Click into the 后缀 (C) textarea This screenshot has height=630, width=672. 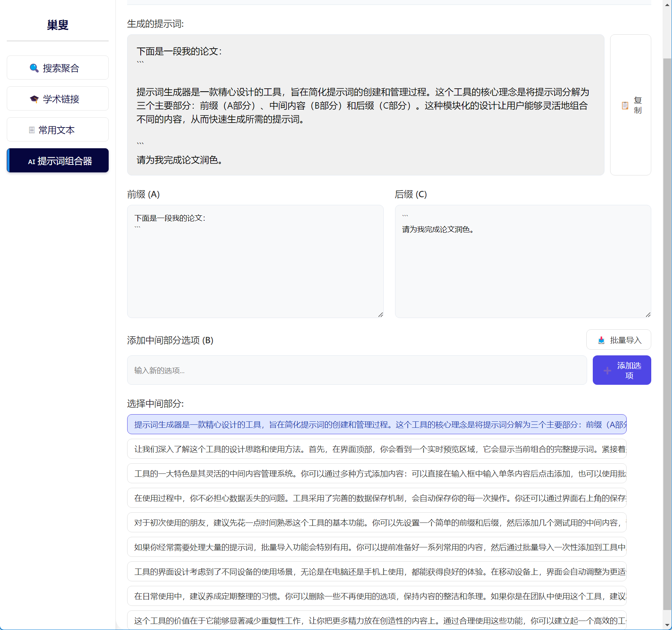523,261
